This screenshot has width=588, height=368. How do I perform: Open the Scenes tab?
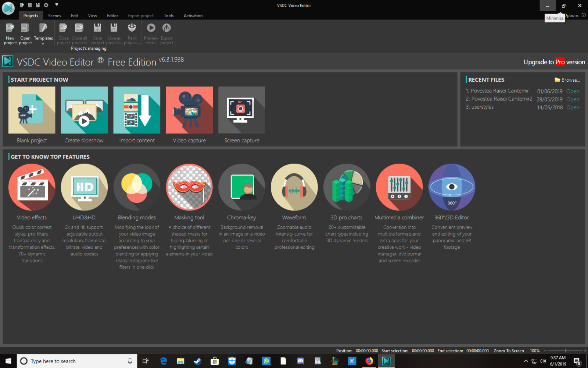coord(54,15)
